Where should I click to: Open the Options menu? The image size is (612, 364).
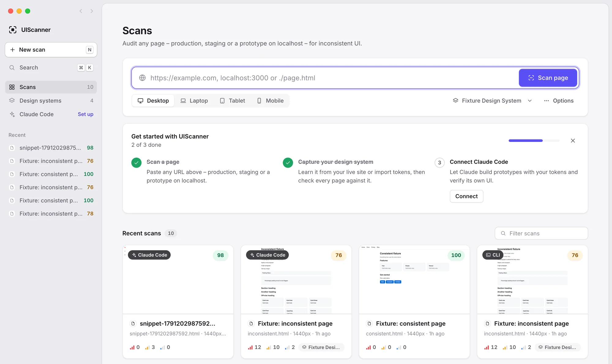558,101
